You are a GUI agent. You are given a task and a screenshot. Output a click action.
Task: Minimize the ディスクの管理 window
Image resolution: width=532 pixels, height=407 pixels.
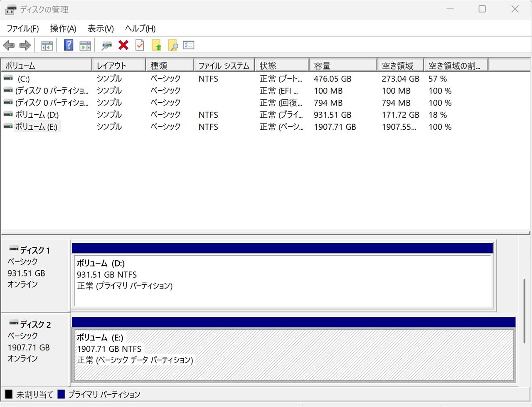pos(450,9)
